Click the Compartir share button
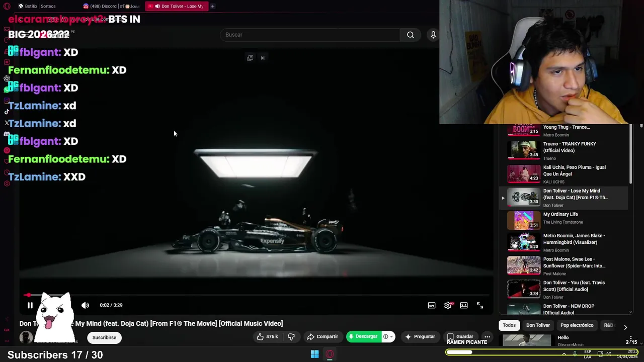 pos(323,337)
